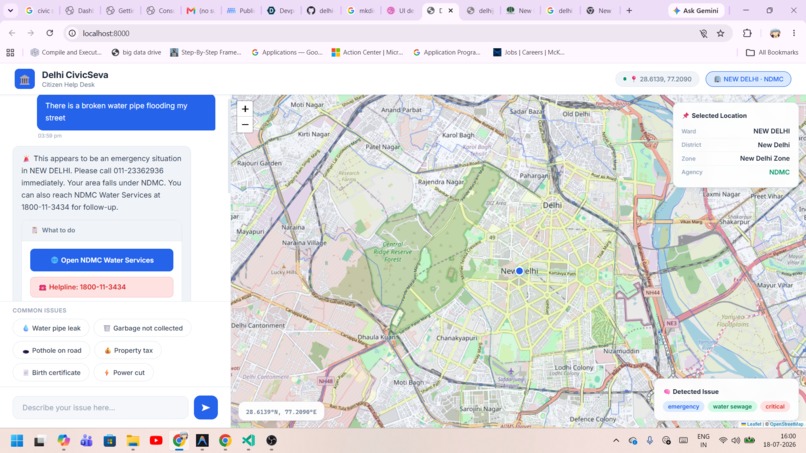Viewport: 806px width, 453px height.
Task: Open the apps grid icon in bookmarks bar
Action: (x=10, y=52)
